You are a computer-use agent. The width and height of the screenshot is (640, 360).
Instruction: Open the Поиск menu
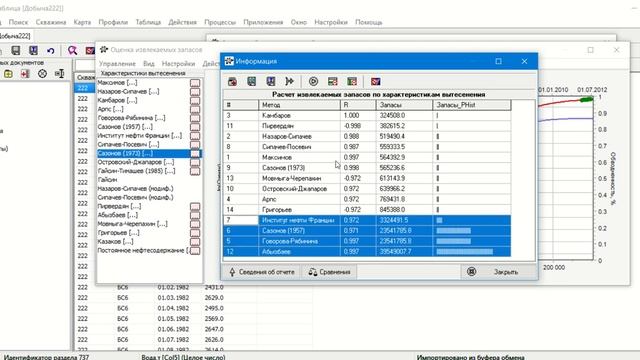[x=18, y=22]
